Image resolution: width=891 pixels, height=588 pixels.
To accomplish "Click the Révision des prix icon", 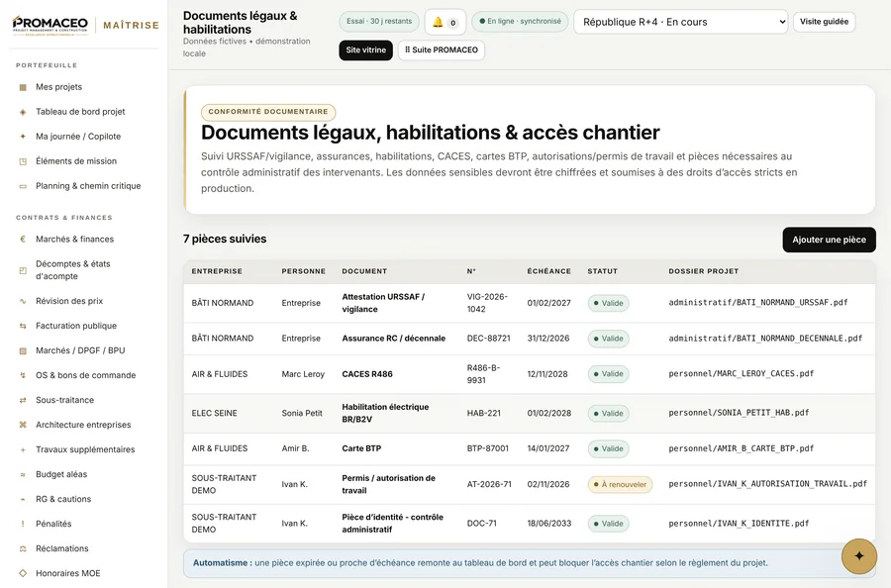I will (23, 301).
